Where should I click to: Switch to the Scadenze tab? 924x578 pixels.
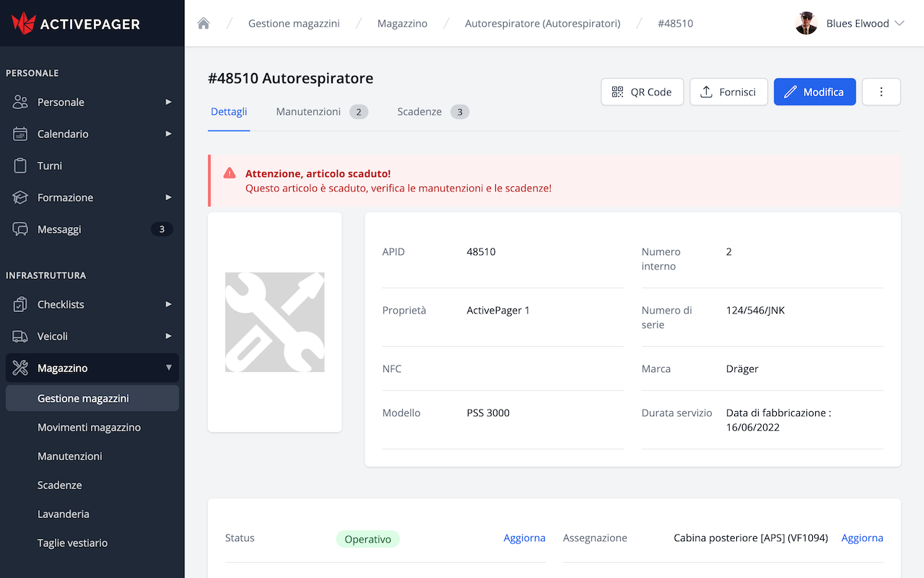[419, 111]
